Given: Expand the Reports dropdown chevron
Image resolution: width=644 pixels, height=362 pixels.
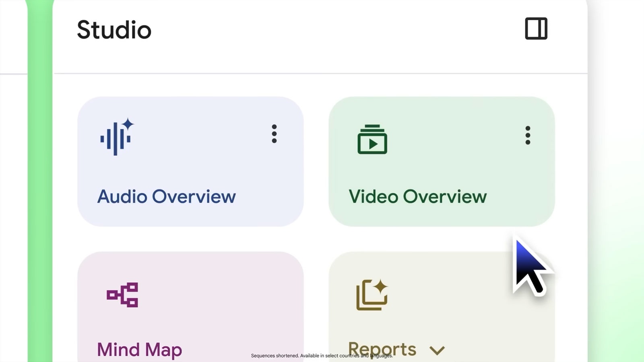Looking at the screenshot, I should coord(437,350).
